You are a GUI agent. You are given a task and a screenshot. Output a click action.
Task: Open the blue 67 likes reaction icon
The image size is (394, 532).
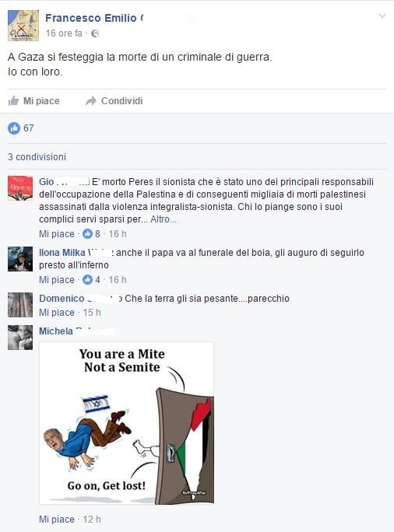[14, 128]
